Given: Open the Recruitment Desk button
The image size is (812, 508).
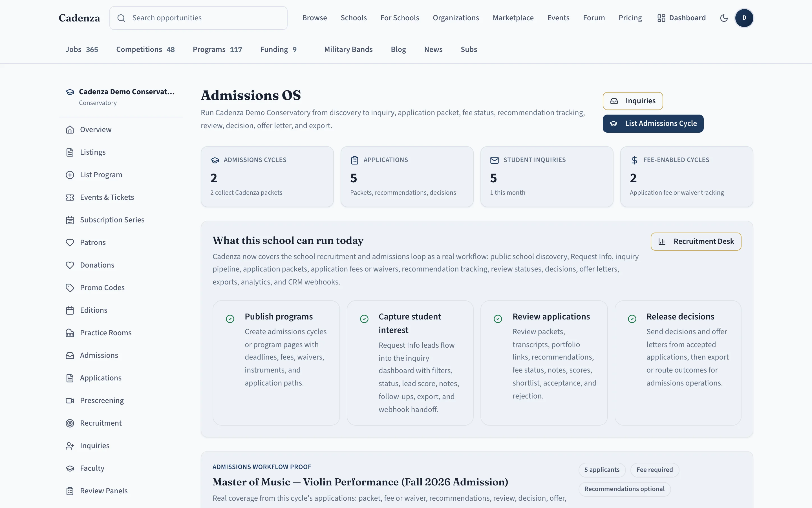Looking at the screenshot, I should 696,242.
